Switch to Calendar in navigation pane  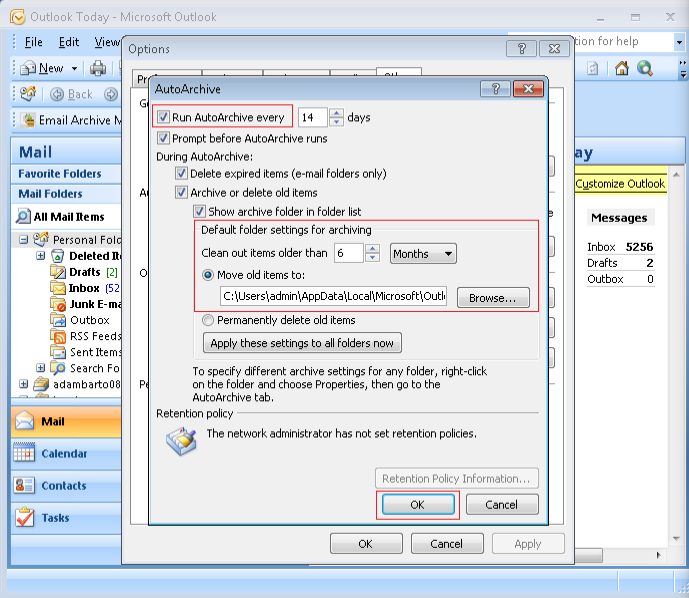coord(66,453)
